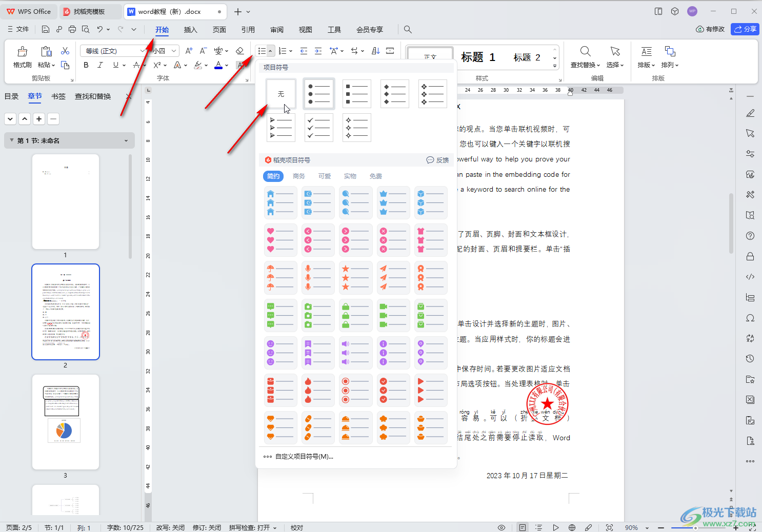The image size is (762, 532).
Task: Click the 反馈 feedback link
Action: click(x=438, y=160)
